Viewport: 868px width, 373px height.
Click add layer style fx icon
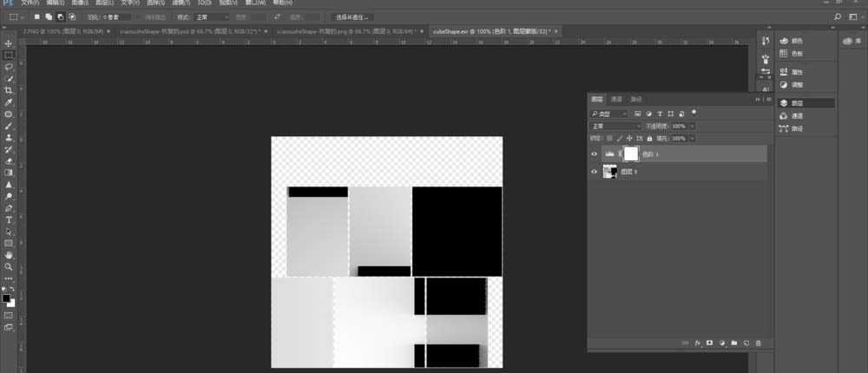(698, 344)
